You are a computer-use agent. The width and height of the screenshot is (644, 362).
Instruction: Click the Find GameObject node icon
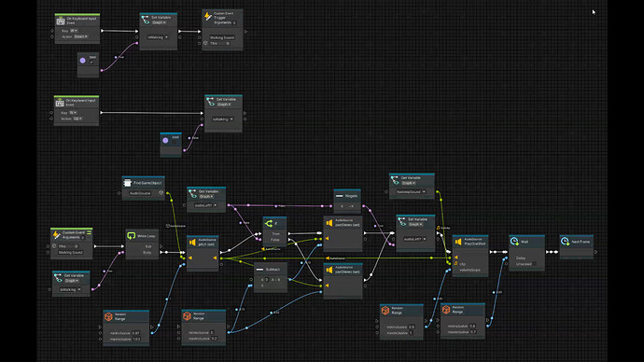(127, 183)
